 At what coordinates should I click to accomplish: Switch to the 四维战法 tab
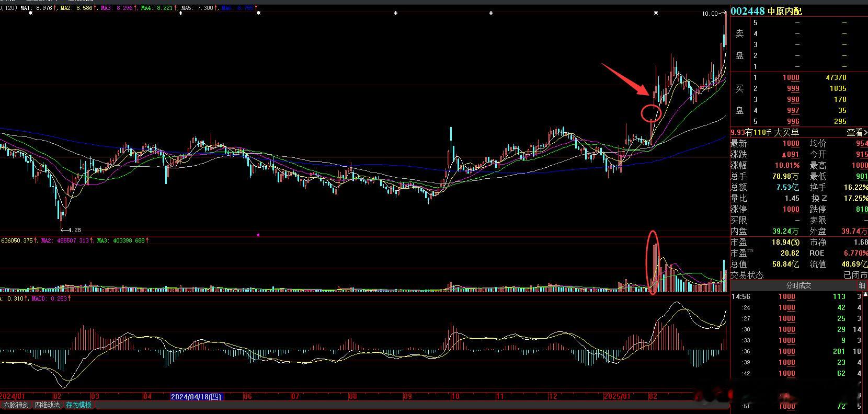48,405
